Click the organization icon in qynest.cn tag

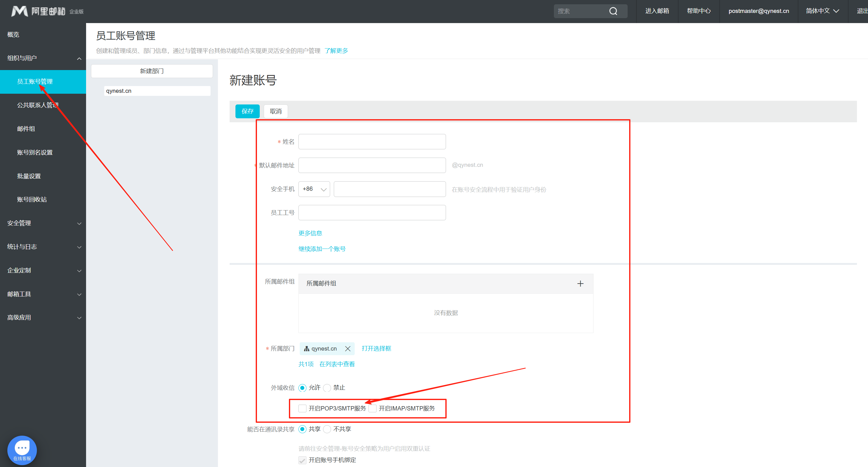tap(306, 348)
